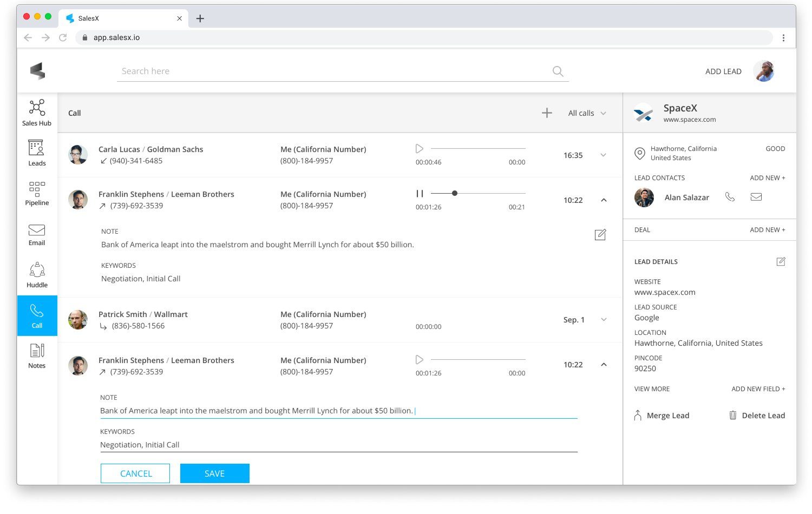Image resolution: width=812 pixels, height=514 pixels.
Task: Play the Carla Lucas call recording
Action: [x=420, y=148]
